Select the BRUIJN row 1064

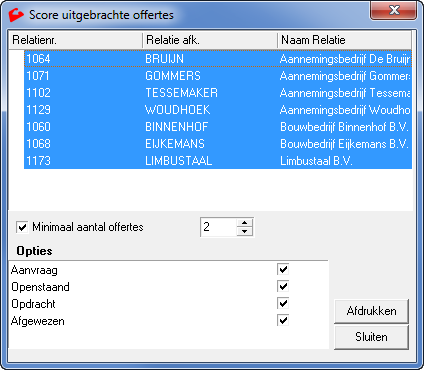click(218, 59)
